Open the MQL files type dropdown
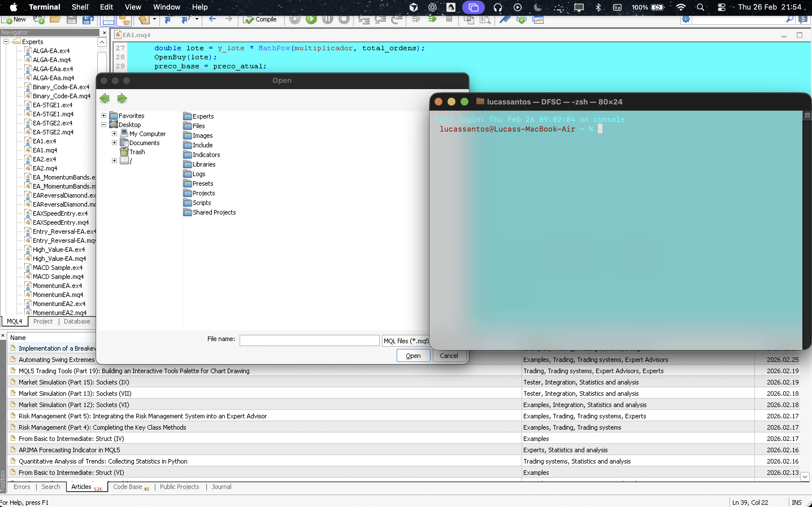The image size is (812, 507). 406,341
